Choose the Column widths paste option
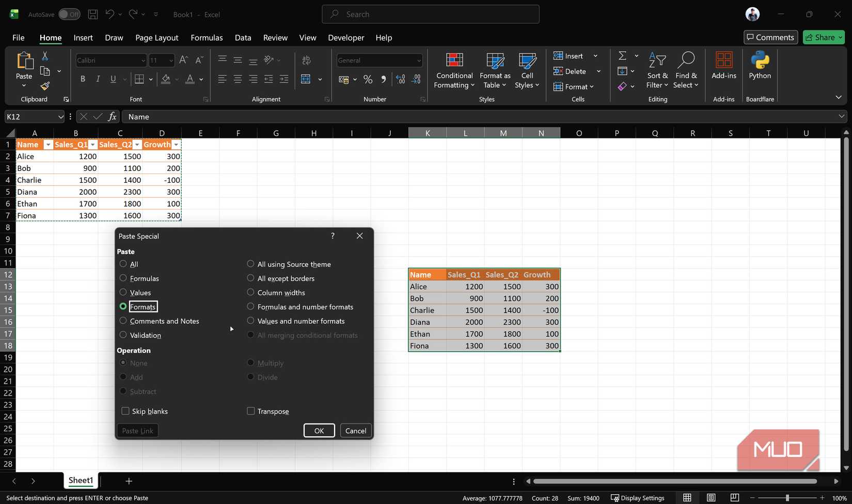This screenshot has width=852, height=504. 250,292
